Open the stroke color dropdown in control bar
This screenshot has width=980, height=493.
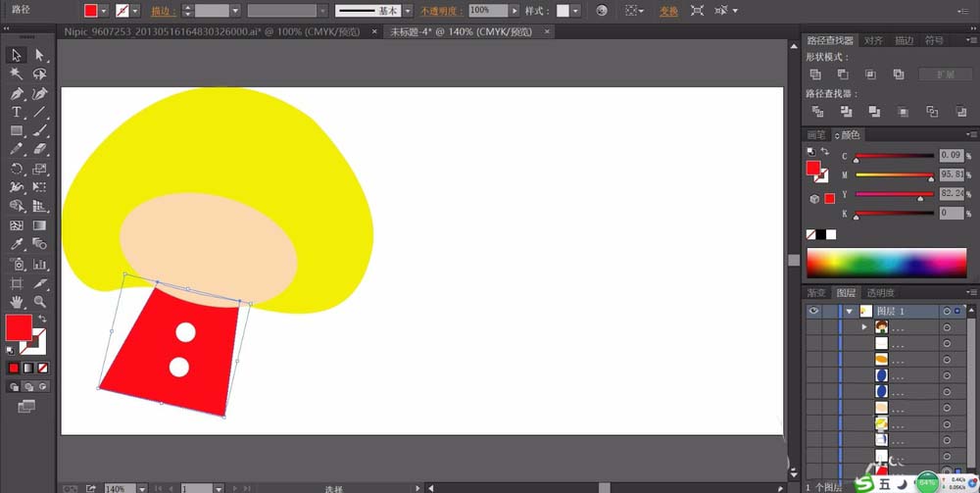click(x=135, y=11)
